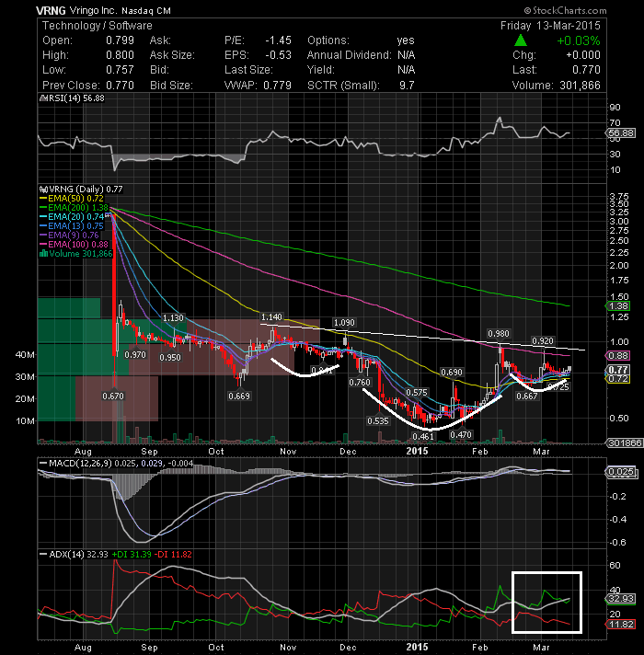Click the candlestick icon beside VRNG (Daily)
This screenshot has height=655, width=644.
tap(43, 190)
